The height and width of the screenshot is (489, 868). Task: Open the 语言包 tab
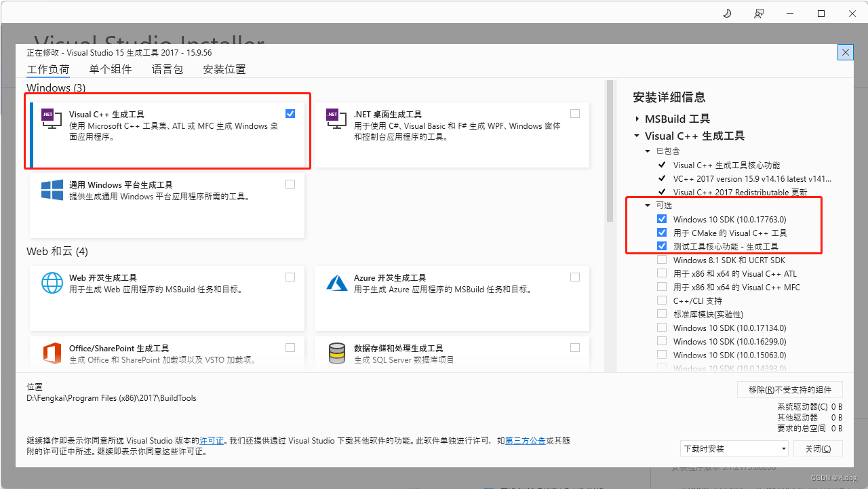tap(167, 69)
